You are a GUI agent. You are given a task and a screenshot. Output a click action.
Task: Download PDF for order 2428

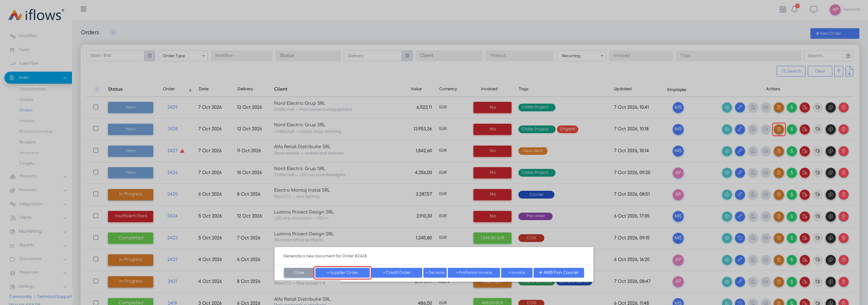coord(753,129)
